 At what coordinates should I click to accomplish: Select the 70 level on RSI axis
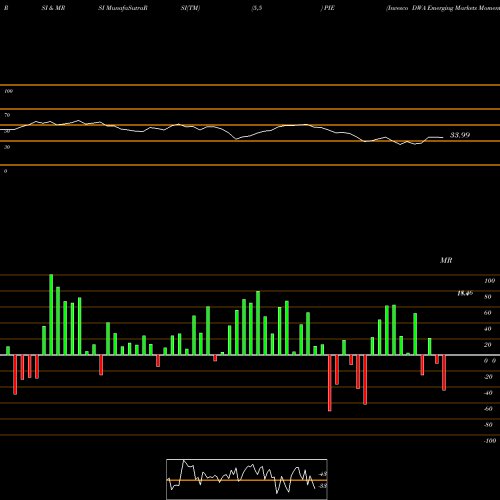coord(7,115)
